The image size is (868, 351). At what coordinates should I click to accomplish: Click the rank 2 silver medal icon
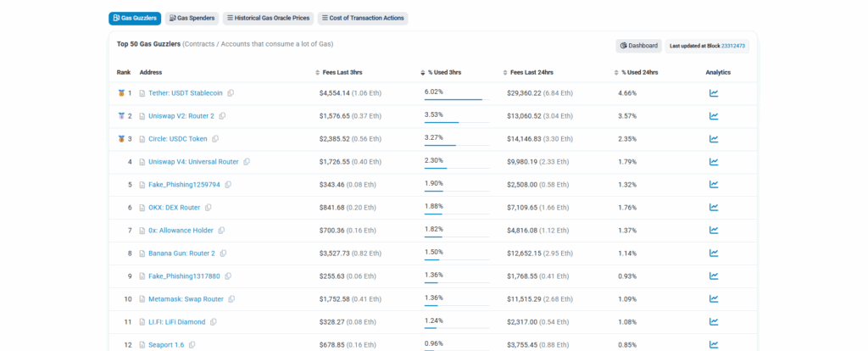point(121,115)
